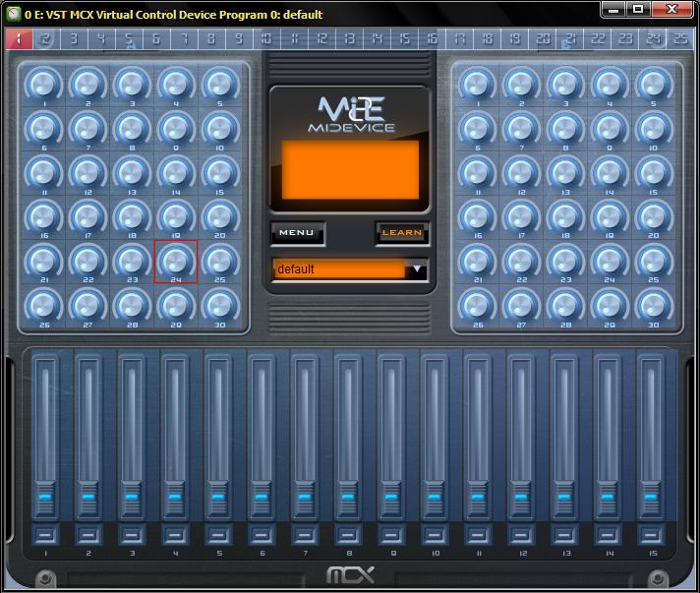Switch to page tab 15

point(404,39)
